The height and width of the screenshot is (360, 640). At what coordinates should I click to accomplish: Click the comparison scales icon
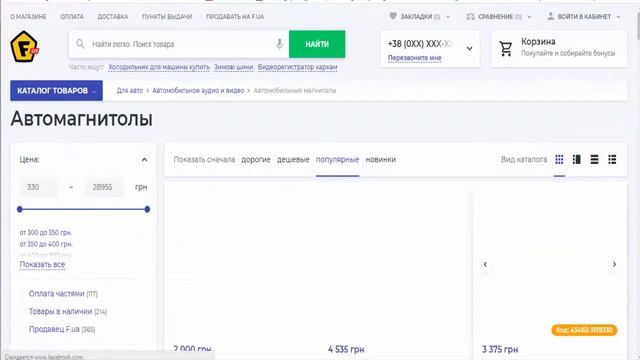click(470, 17)
